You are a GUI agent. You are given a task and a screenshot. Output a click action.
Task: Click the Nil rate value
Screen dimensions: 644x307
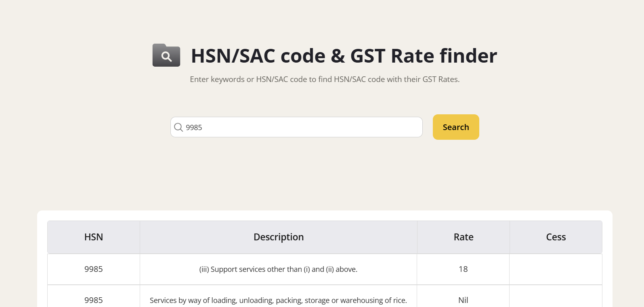[x=463, y=300]
